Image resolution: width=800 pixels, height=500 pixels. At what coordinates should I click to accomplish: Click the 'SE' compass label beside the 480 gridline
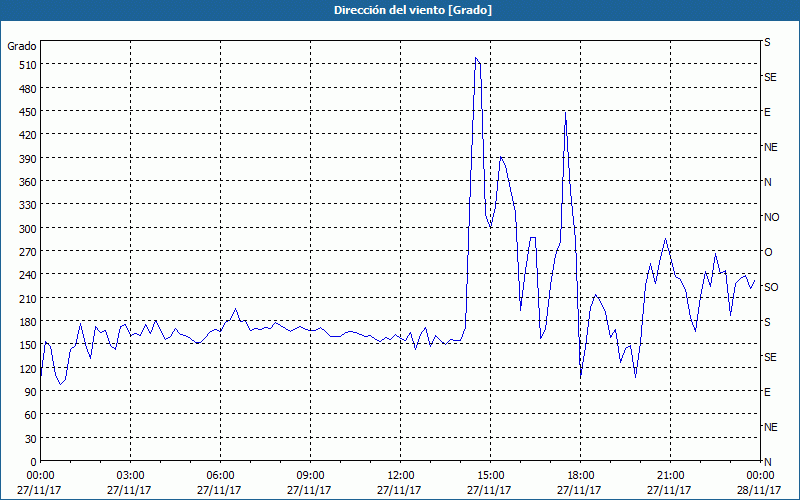point(770,77)
